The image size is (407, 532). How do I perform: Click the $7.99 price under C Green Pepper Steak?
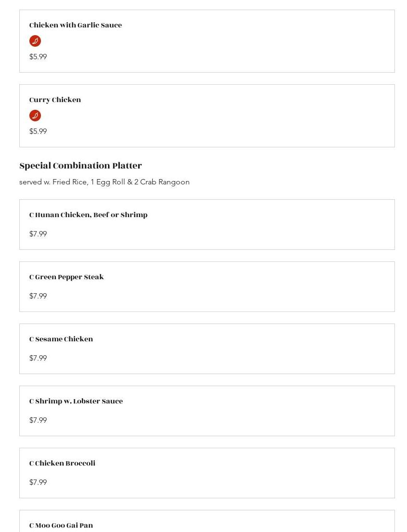click(38, 296)
